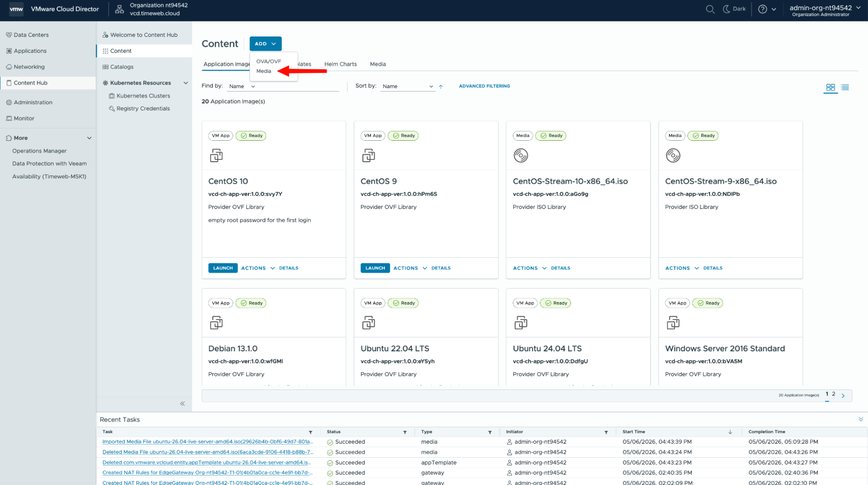Open the Sort by Name dropdown
This screenshot has width=868, height=485.
[407, 86]
